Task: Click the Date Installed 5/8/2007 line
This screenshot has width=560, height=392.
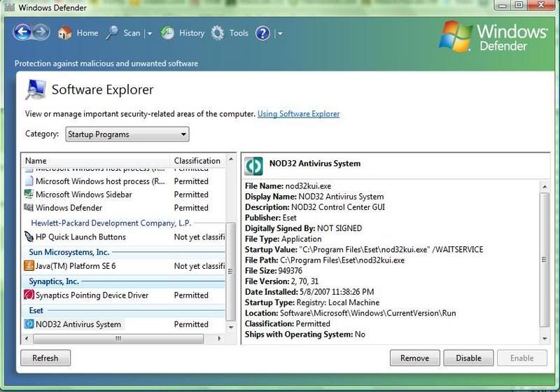Action: [309, 292]
